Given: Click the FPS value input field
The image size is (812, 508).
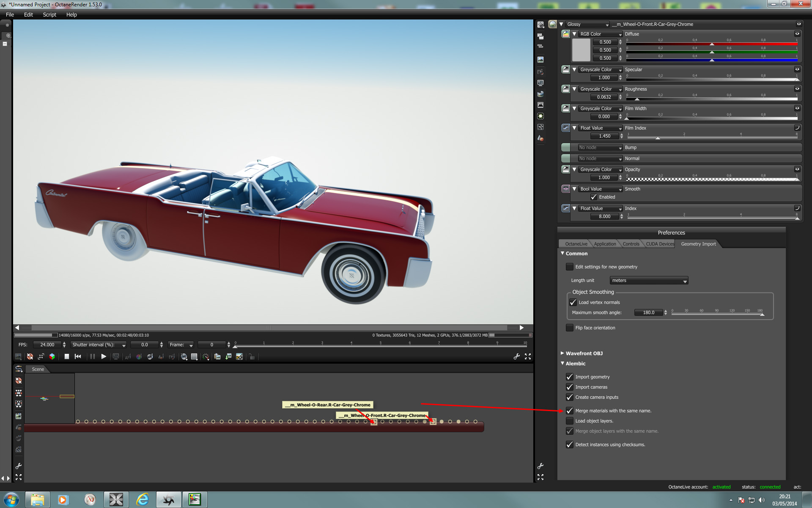Looking at the screenshot, I should 47,345.
